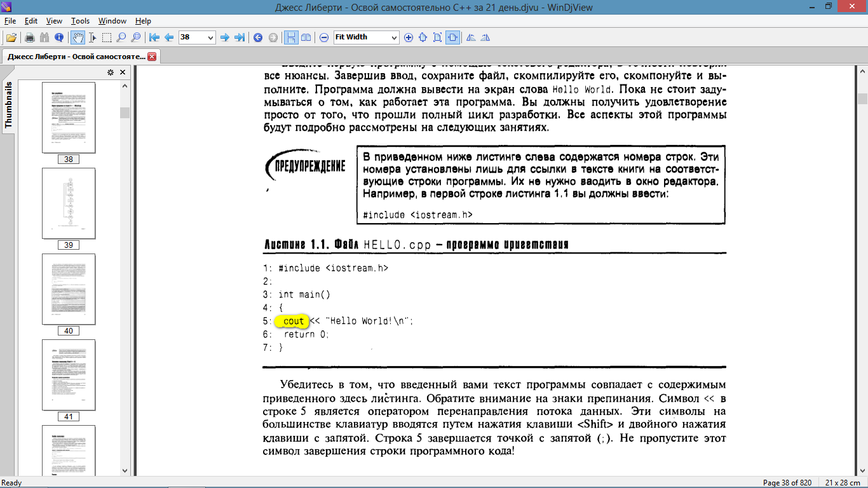This screenshot has height=488, width=868.
Task: Click the "Ready" status text
Action: [x=12, y=483]
